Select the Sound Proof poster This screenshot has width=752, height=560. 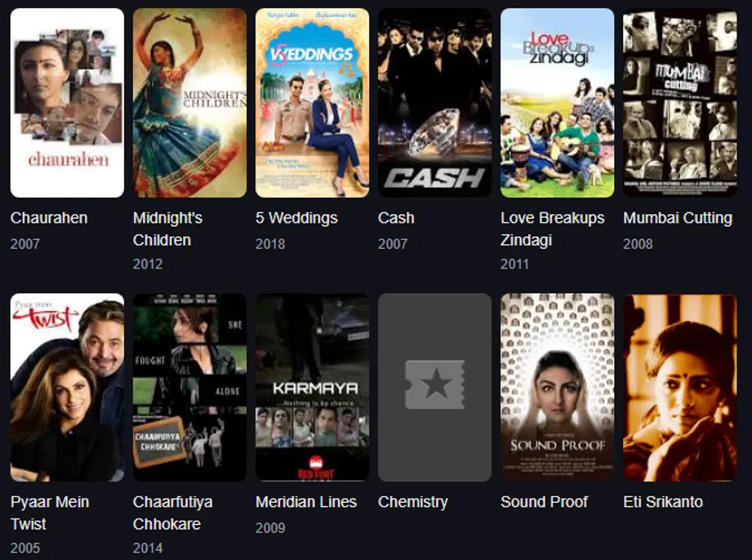click(x=558, y=388)
